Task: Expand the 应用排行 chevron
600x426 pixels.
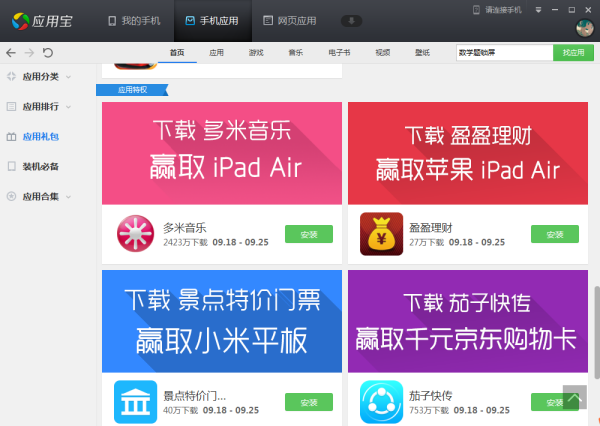Action: click(68, 107)
